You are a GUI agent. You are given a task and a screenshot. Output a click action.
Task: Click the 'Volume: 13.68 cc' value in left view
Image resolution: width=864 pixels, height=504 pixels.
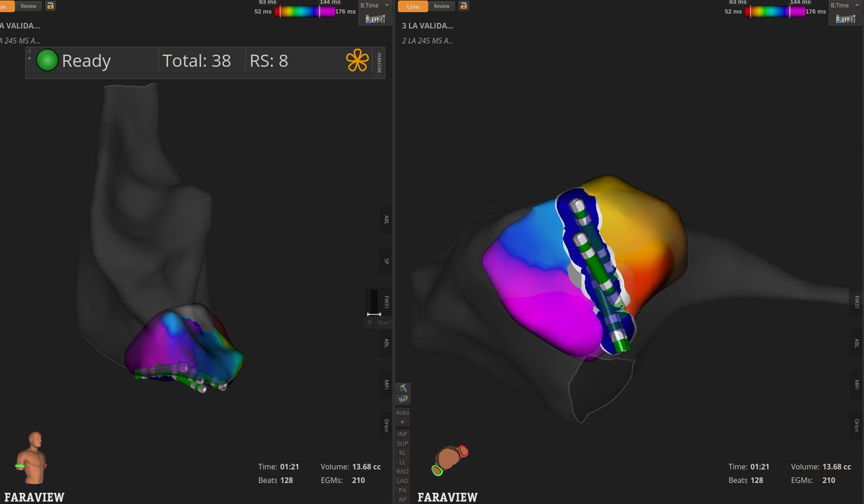[x=351, y=467]
